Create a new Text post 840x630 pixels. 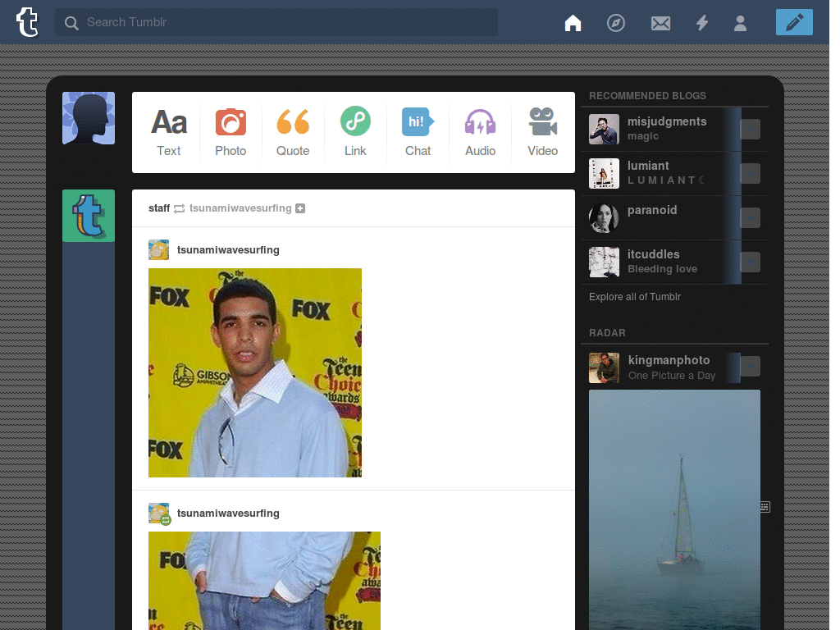169,132
